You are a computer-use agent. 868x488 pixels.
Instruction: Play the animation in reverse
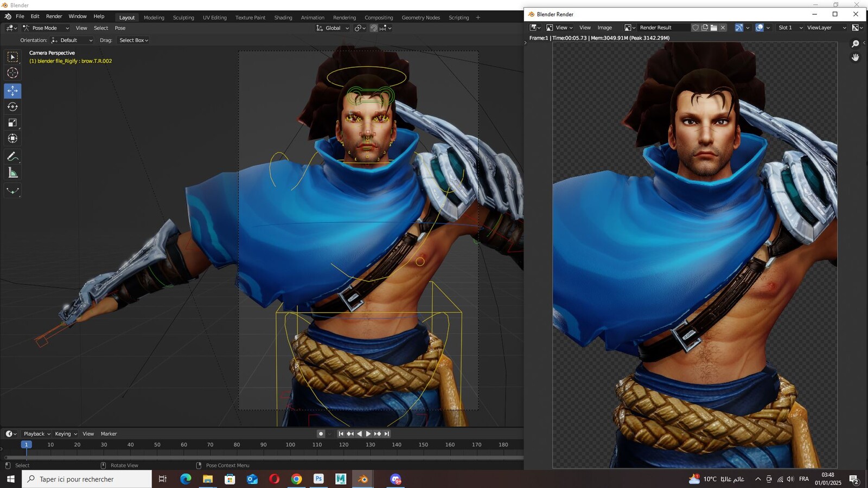coord(359,434)
